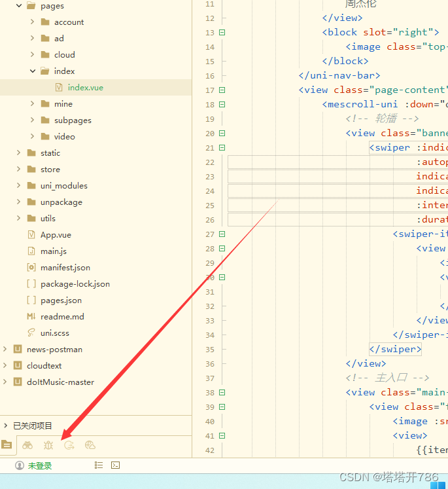Screen dimensions: 448x489
Task: Expand the 已关闭项目 section chevron
Action: (x=5, y=426)
